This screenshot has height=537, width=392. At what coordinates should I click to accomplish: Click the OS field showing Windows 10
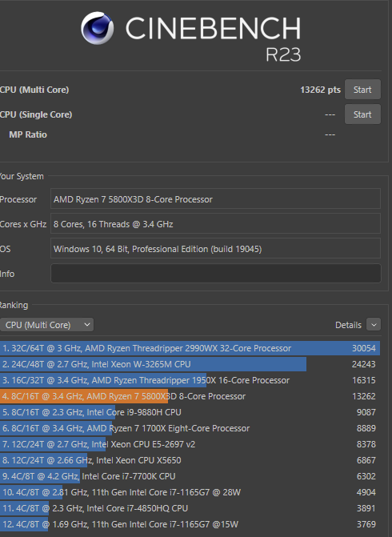[216, 248]
